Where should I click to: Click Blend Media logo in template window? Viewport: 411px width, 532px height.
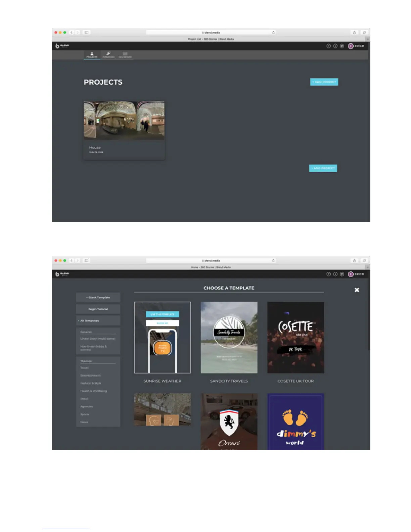62,274
